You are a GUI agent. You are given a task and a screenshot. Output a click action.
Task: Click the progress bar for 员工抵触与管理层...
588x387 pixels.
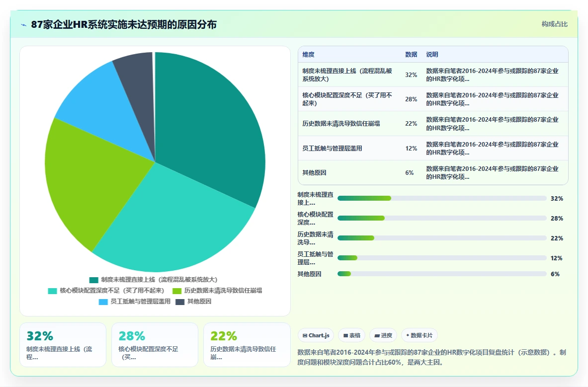click(x=442, y=258)
